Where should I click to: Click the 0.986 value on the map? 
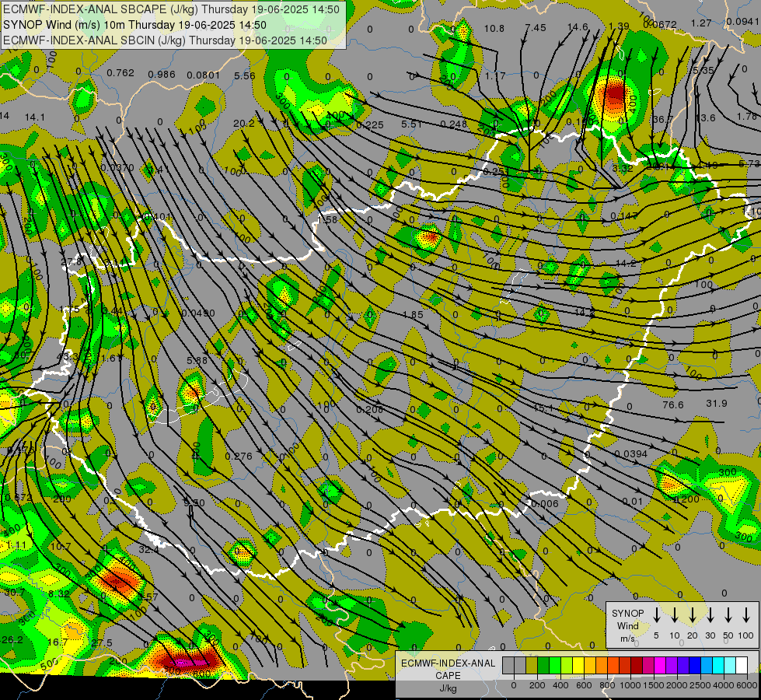[x=162, y=75]
